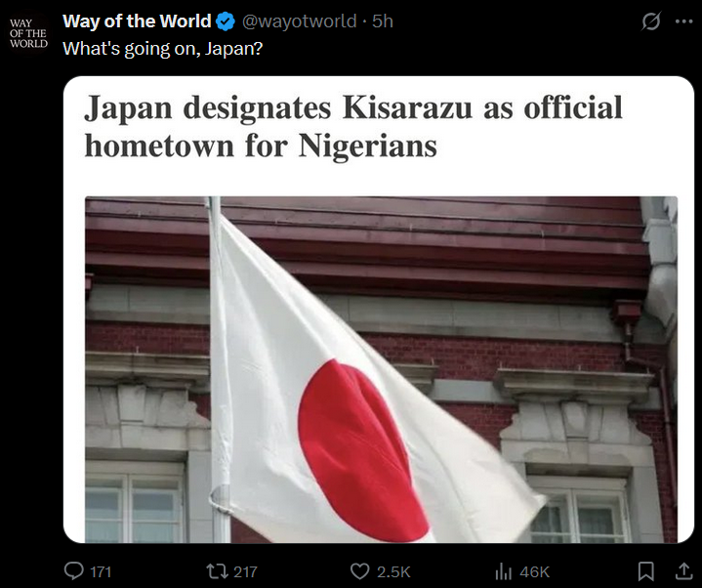Share the post via upload arrow icon
702x588 pixels.
tap(683, 571)
